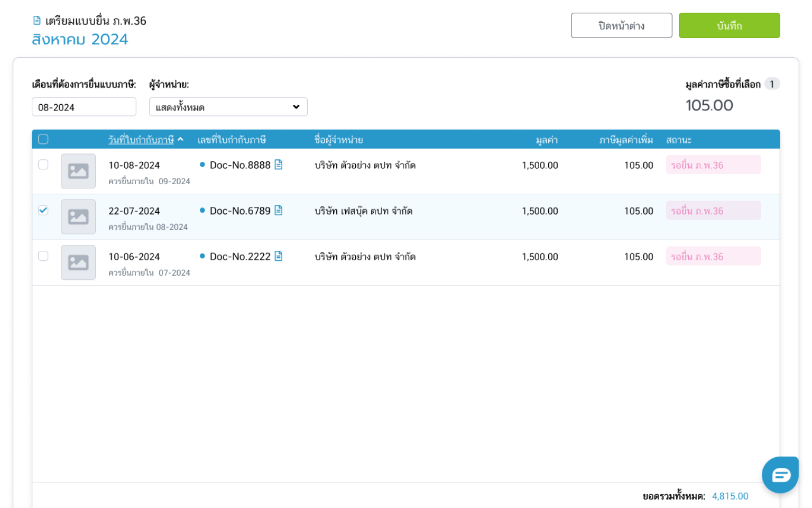Click the ปิดหน้าต่าง close window button
The image size is (812, 508).
pos(621,25)
